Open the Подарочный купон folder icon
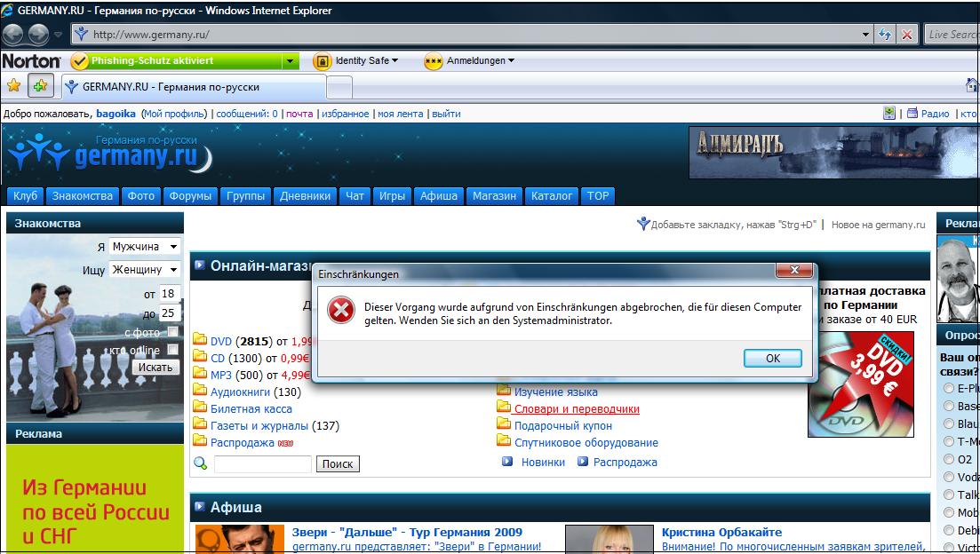980x554 pixels. pyautogui.click(x=504, y=424)
